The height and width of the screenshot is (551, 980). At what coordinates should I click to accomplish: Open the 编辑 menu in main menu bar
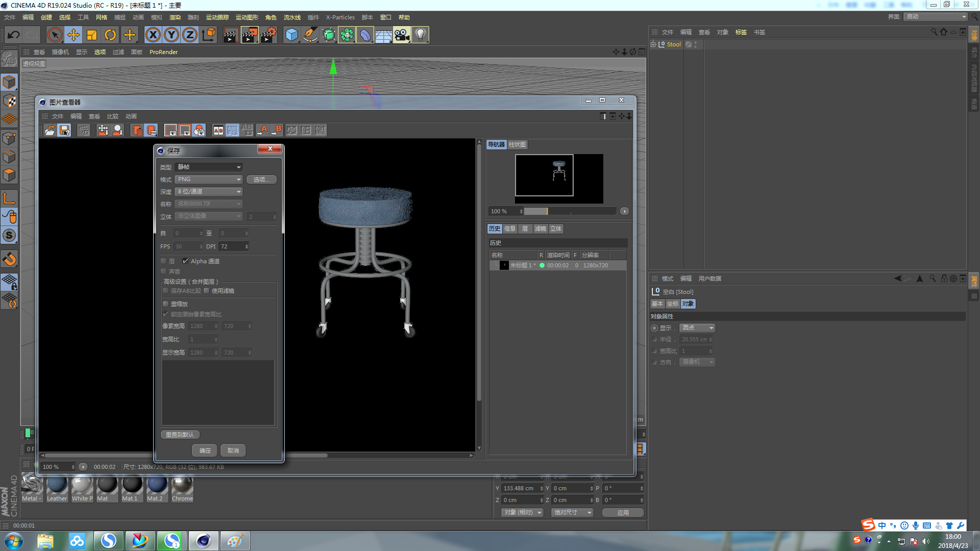(28, 17)
